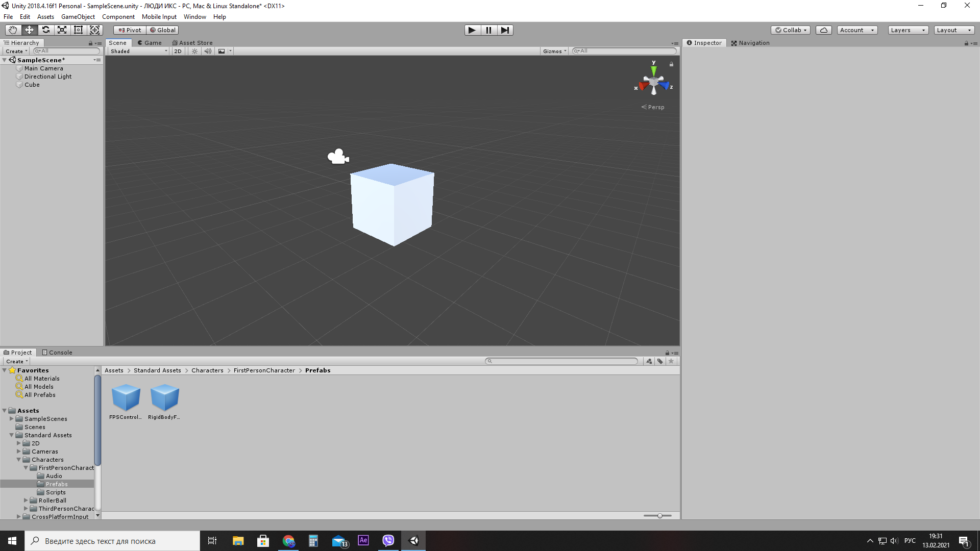
Task: Expand SampleScenes folder
Action: coord(12,419)
